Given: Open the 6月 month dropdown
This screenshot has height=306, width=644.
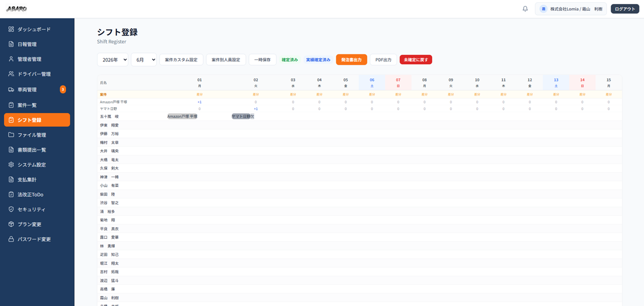Looking at the screenshot, I should point(144,59).
